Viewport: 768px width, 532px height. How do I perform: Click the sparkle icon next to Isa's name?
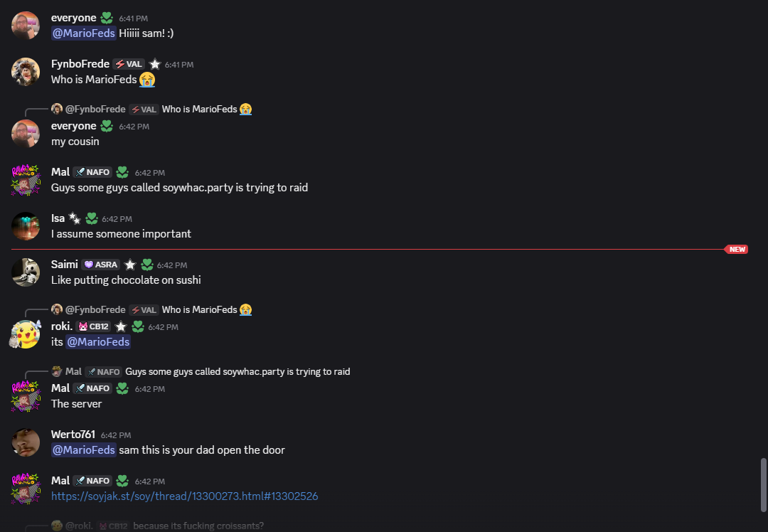coord(75,218)
